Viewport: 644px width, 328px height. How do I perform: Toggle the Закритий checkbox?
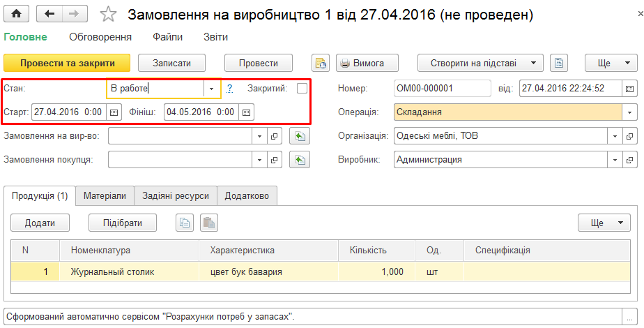(302, 89)
